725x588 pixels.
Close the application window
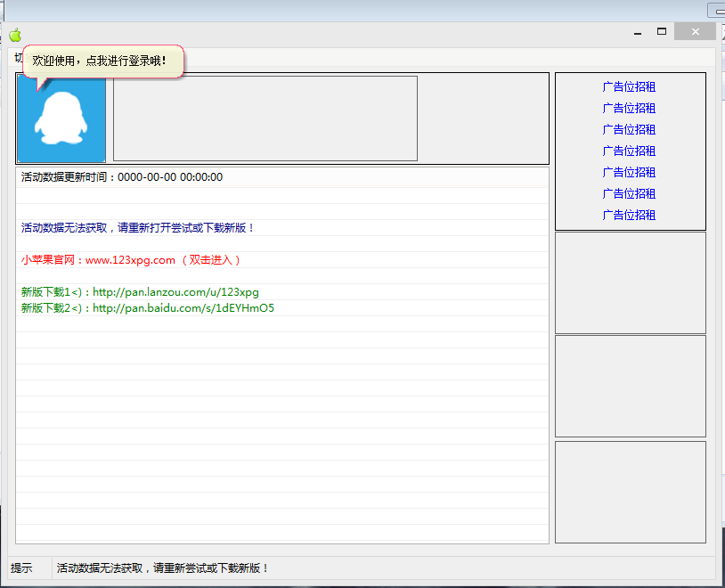click(x=695, y=31)
